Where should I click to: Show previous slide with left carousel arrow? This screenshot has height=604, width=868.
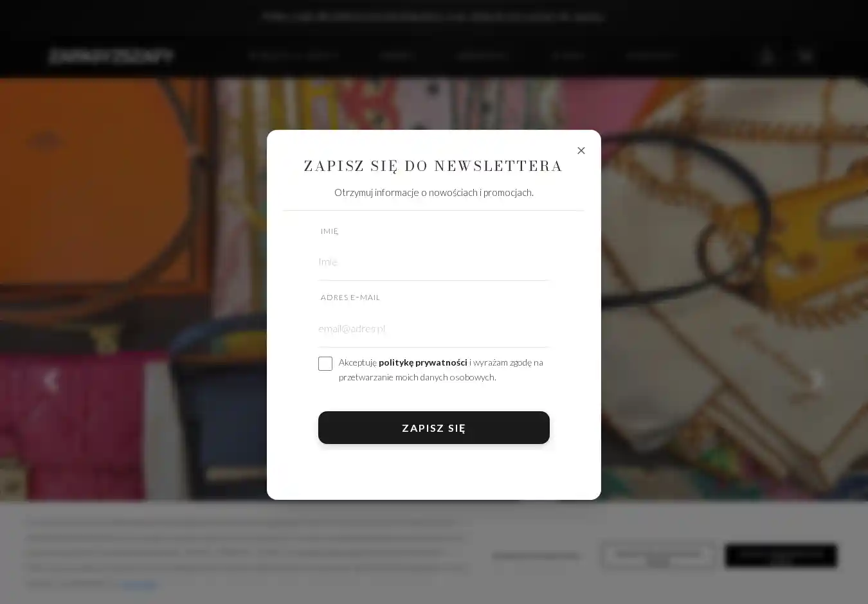click(51, 380)
